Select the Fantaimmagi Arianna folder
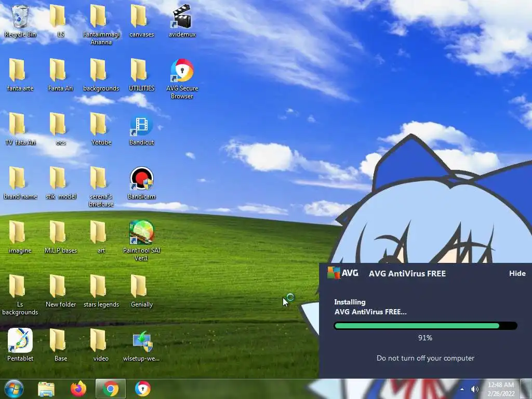Image resolution: width=532 pixels, height=399 pixels. point(101,24)
